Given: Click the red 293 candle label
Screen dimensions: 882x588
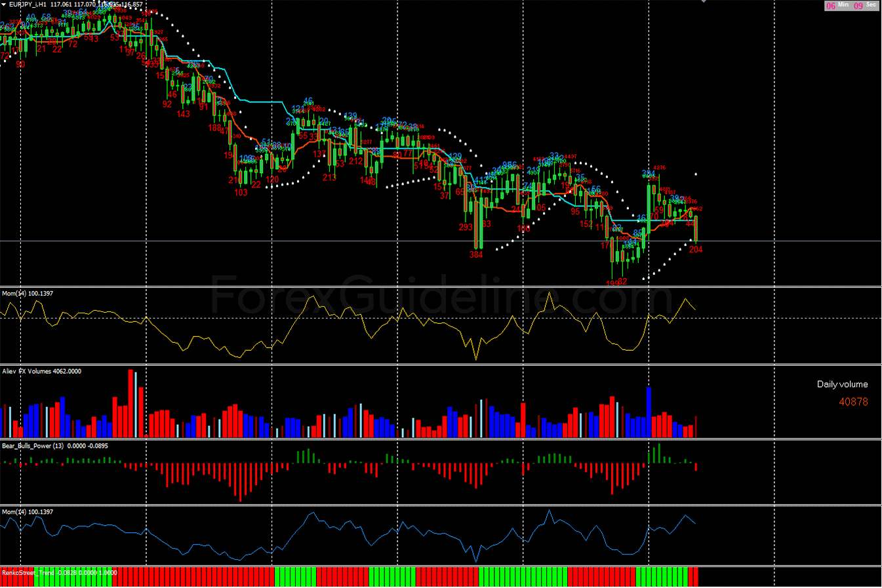Looking at the screenshot, I should coord(466,227).
